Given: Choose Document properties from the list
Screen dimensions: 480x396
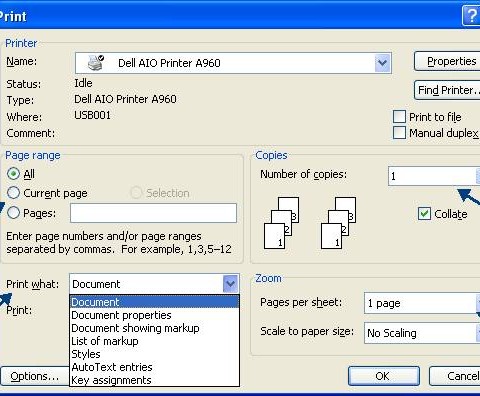Looking at the screenshot, I should tap(154, 315).
